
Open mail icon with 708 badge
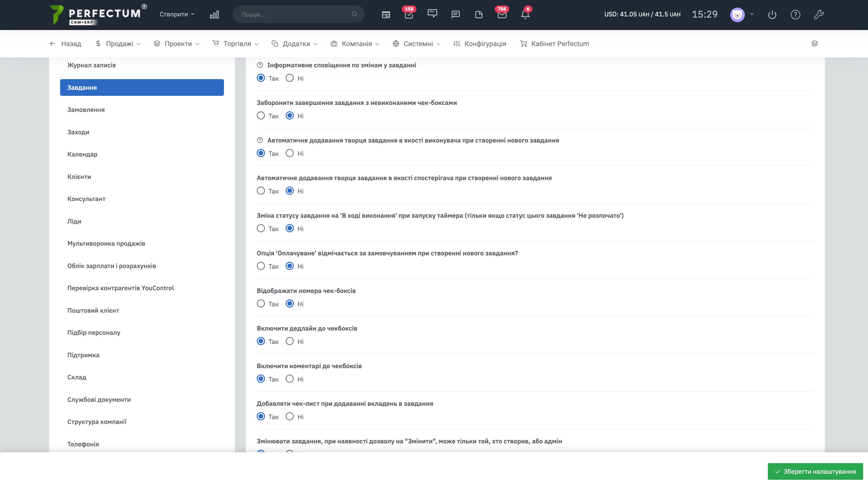point(502,15)
